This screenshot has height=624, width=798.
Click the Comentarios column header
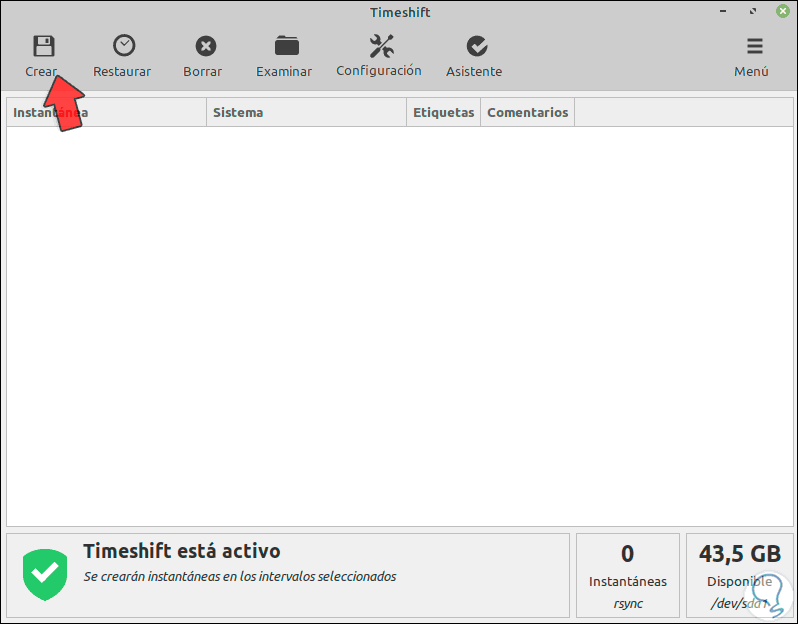point(528,112)
